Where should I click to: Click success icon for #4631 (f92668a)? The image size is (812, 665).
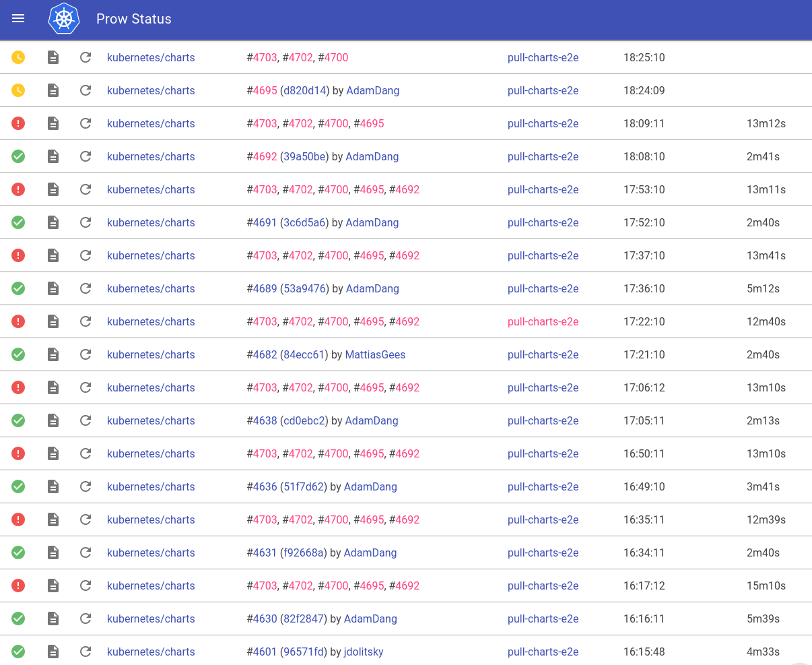pyautogui.click(x=18, y=552)
